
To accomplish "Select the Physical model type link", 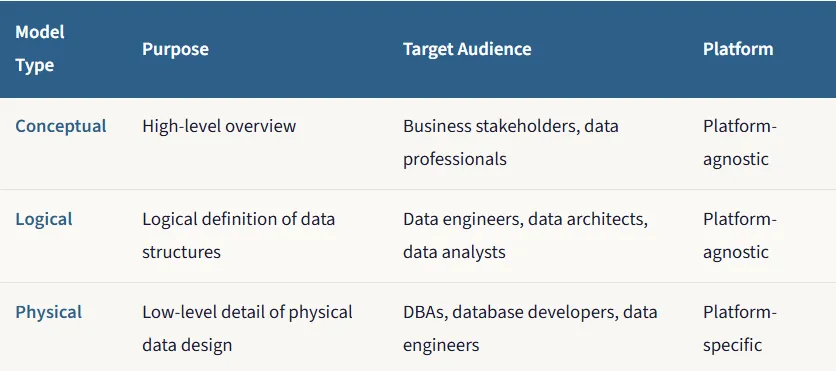I will (x=49, y=312).
